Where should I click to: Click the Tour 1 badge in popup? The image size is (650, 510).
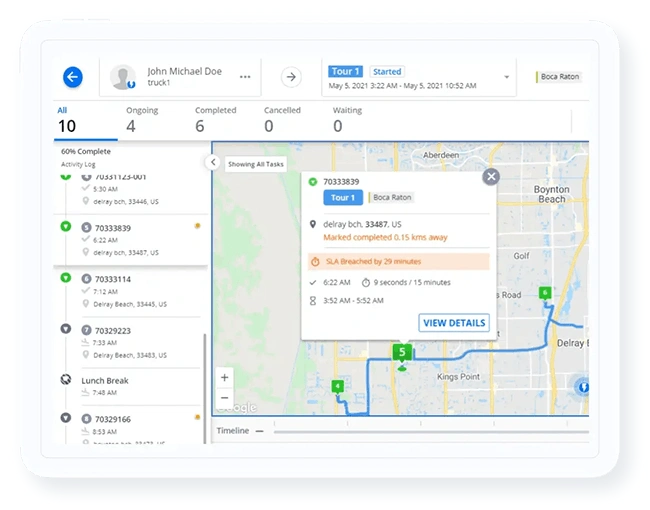(x=343, y=198)
